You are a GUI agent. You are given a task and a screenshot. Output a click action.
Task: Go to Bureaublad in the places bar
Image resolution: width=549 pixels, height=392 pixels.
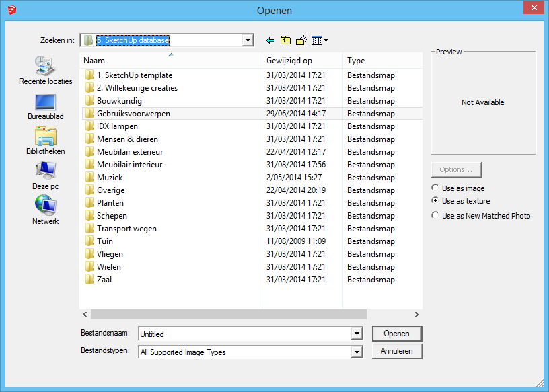(46, 107)
